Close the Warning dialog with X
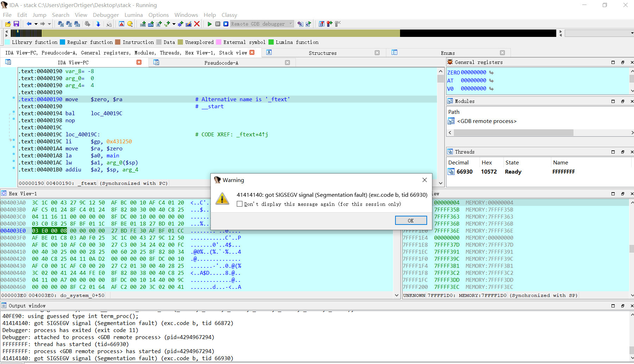 424,180
